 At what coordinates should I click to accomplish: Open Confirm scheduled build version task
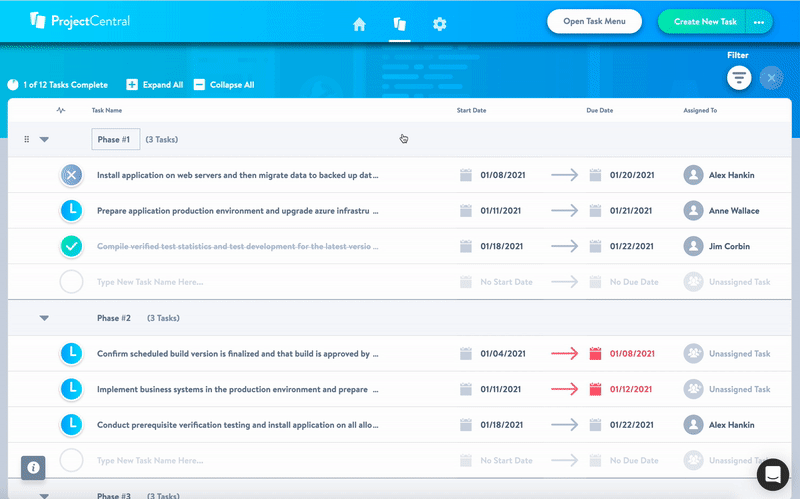pos(238,354)
